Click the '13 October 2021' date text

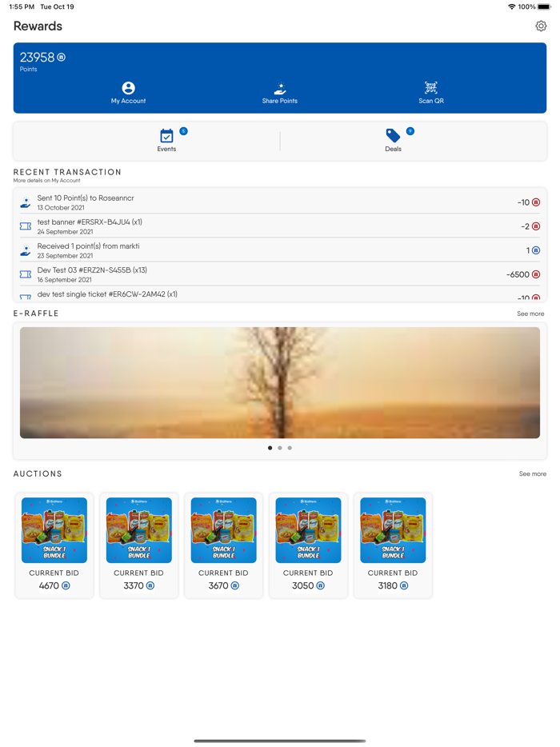(x=61, y=208)
